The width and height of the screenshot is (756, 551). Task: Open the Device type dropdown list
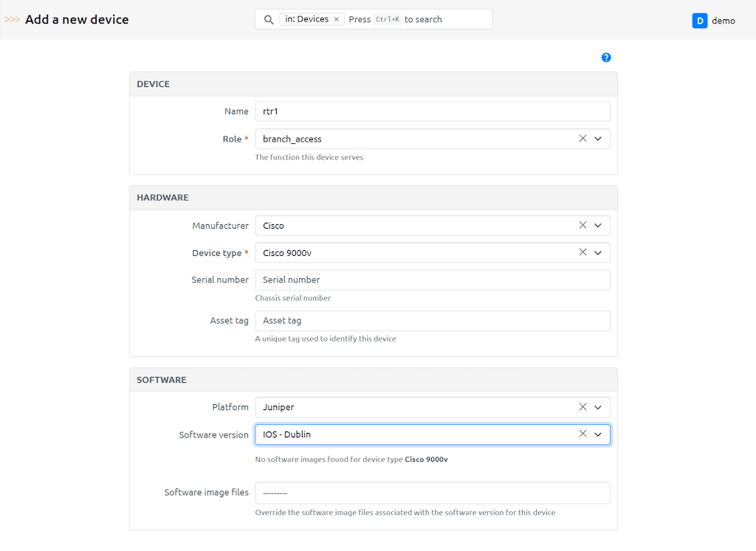coord(598,252)
